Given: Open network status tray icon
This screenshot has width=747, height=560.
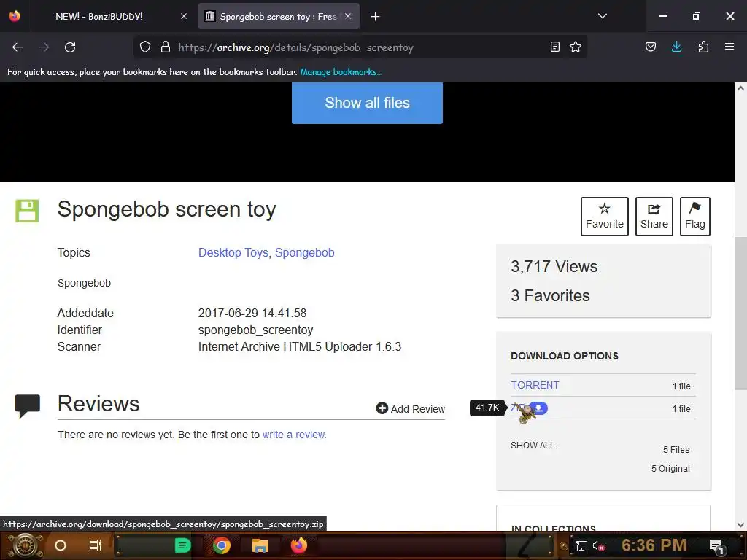Looking at the screenshot, I should click(581, 545).
